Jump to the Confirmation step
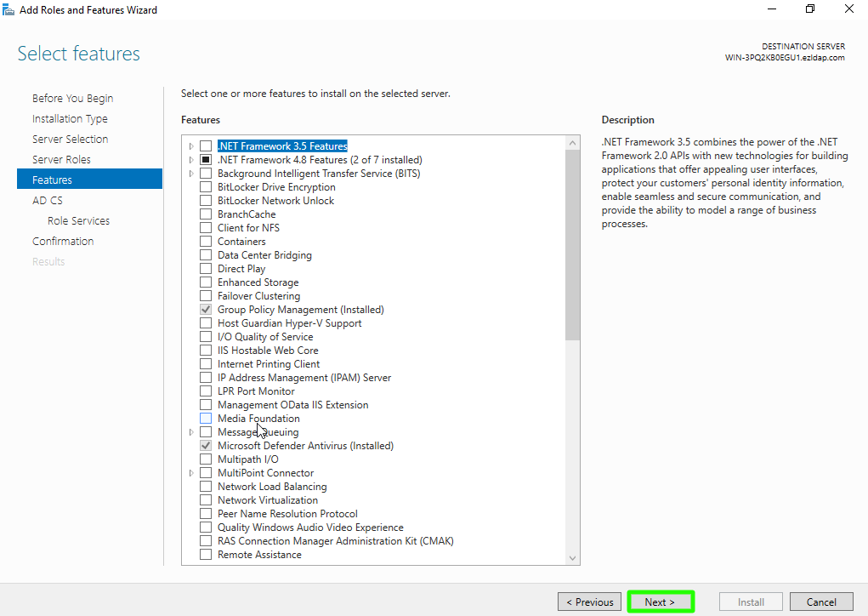The width and height of the screenshot is (868, 616). [63, 241]
